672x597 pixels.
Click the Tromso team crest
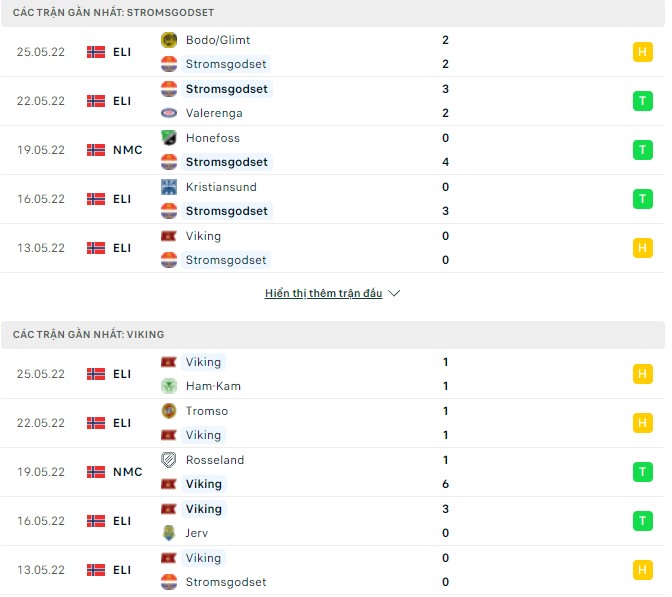(x=168, y=411)
